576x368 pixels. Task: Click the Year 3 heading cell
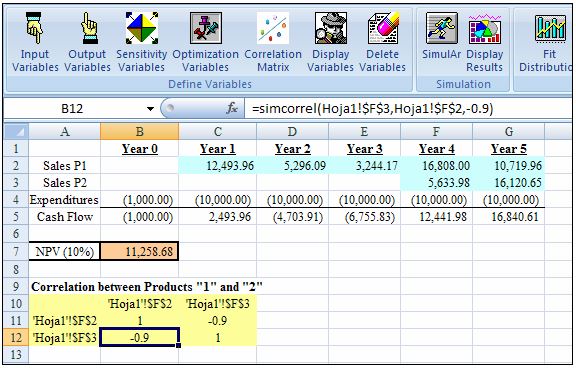(x=364, y=149)
